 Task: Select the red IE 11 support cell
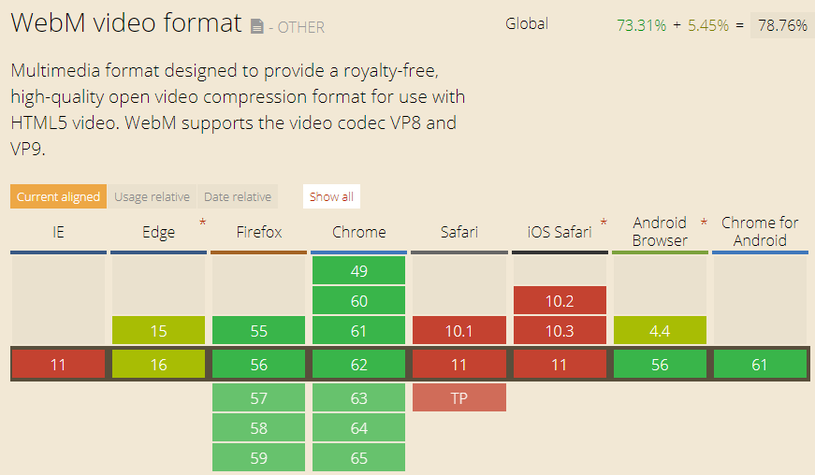pyautogui.click(x=58, y=365)
